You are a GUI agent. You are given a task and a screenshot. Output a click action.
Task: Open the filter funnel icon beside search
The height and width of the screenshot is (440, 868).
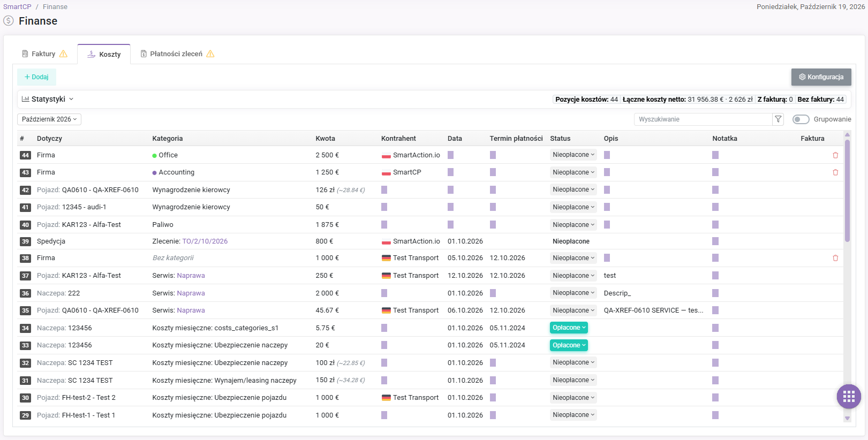[778, 119]
